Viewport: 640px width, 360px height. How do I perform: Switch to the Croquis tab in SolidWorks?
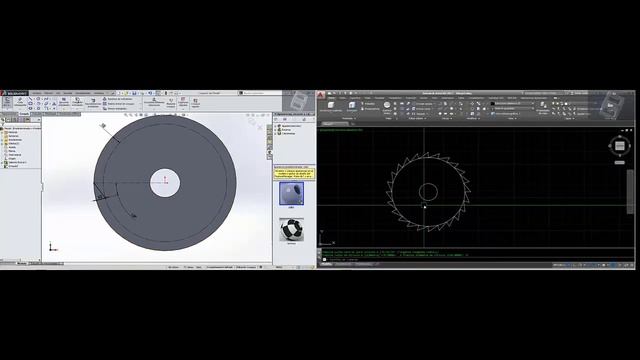[x=24, y=114]
